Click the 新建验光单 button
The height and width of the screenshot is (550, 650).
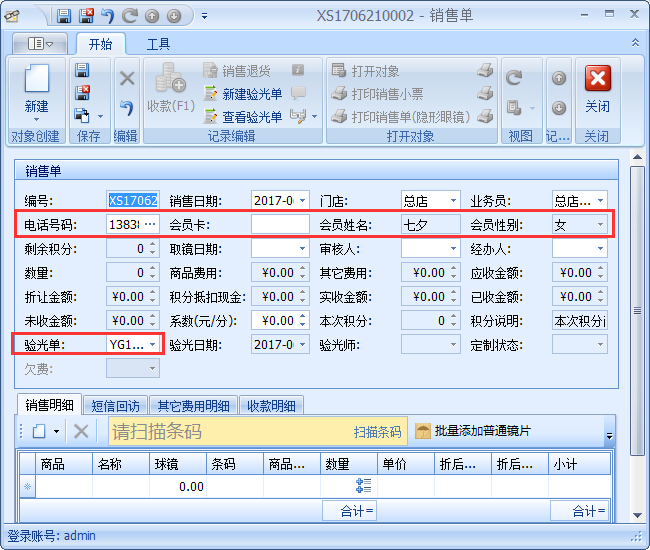243,94
